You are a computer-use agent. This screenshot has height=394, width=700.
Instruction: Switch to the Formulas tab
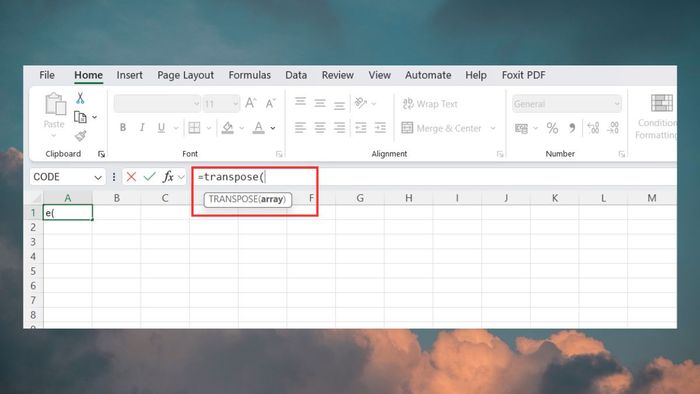250,75
